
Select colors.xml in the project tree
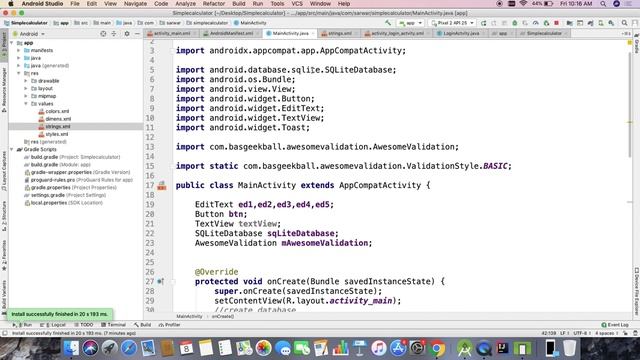click(x=53, y=111)
